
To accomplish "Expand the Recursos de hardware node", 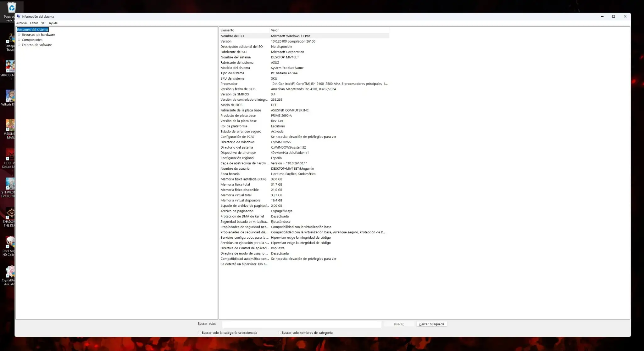I will (x=19, y=35).
